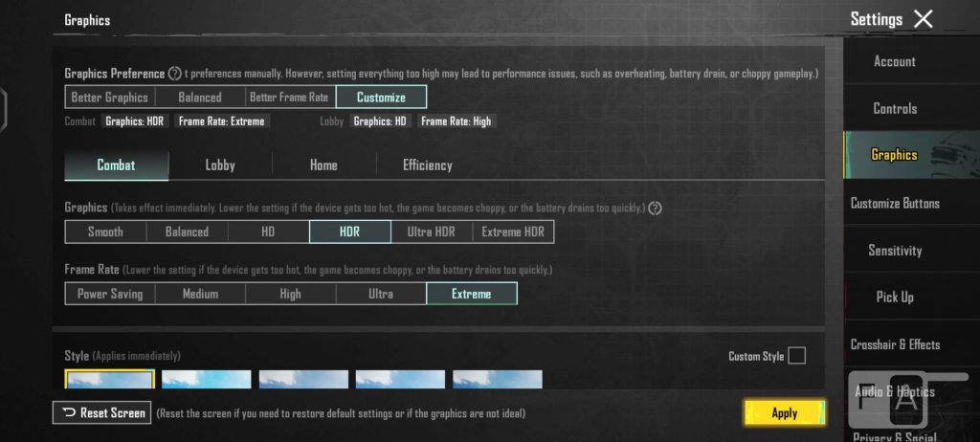980x442 pixels.
Task: Open Sensitivity settings in sidebar
Action: (x=895, y=251)
